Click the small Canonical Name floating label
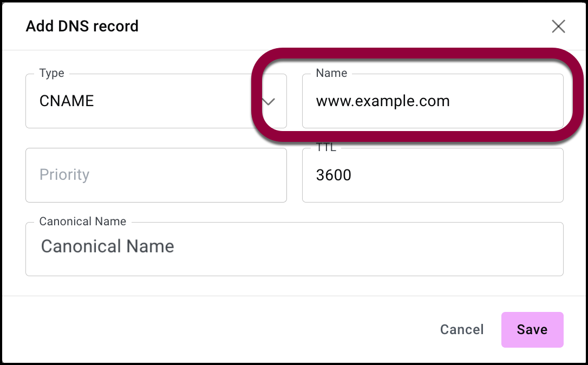 [x=82, y=221]
